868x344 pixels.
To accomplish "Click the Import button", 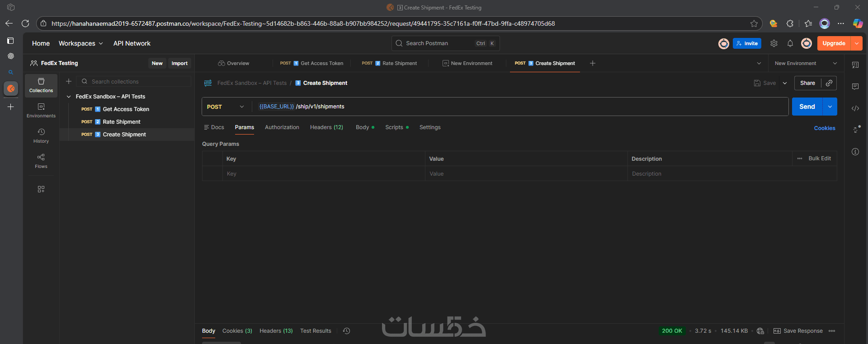I will tap(179, 63).
